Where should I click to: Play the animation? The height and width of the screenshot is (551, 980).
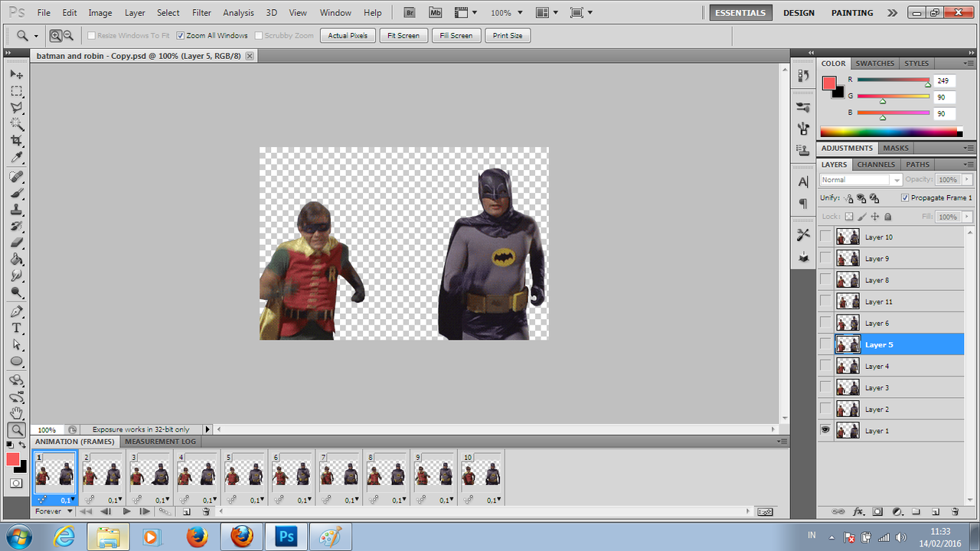click(126, 511)
